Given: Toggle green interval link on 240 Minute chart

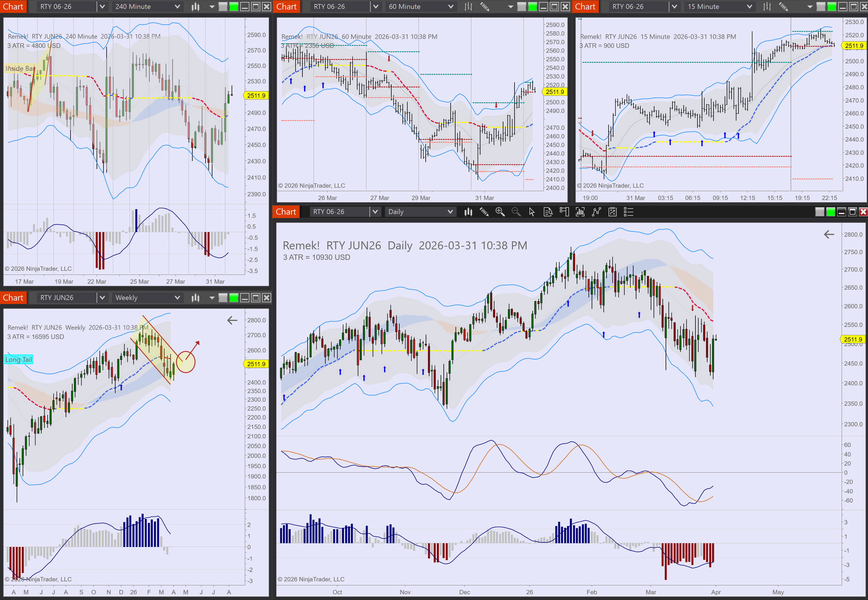Looking at the screenshot, I should (x=234, y=6).
